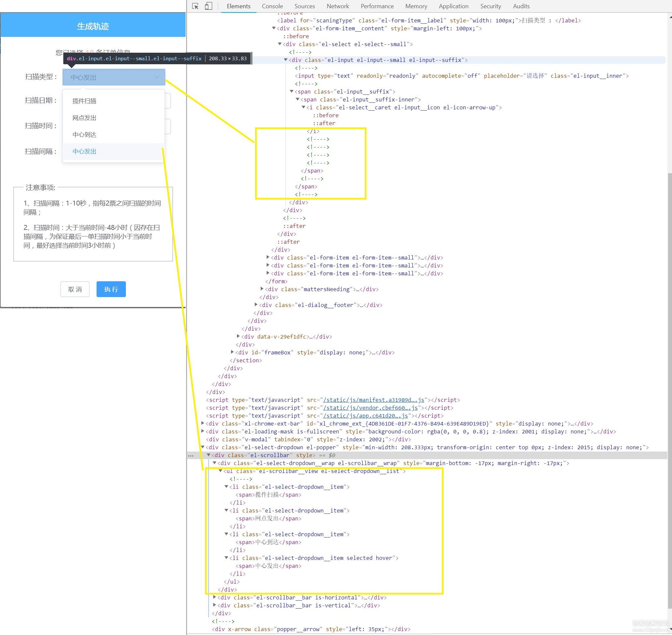
Task: Open the manifest.a31989d js script link
Action: [374, 400]
